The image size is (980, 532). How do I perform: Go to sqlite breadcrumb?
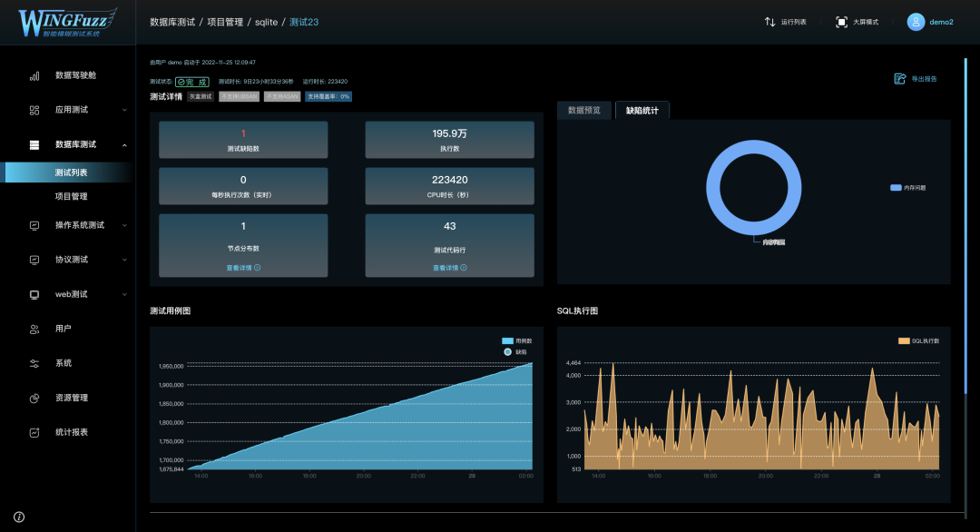point(266,22)
